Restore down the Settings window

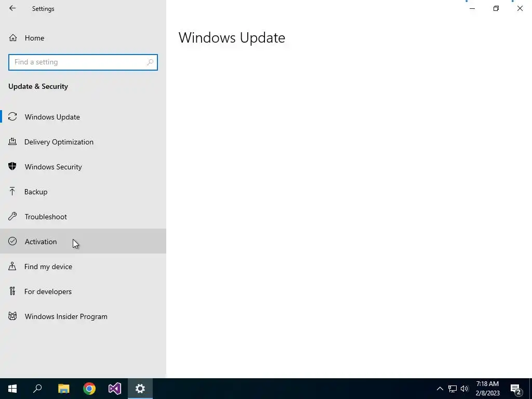coord(496,8)
